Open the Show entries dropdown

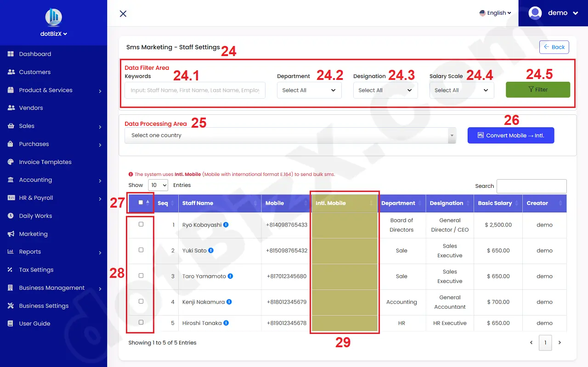pyautogui.click(x=158, y=185)
